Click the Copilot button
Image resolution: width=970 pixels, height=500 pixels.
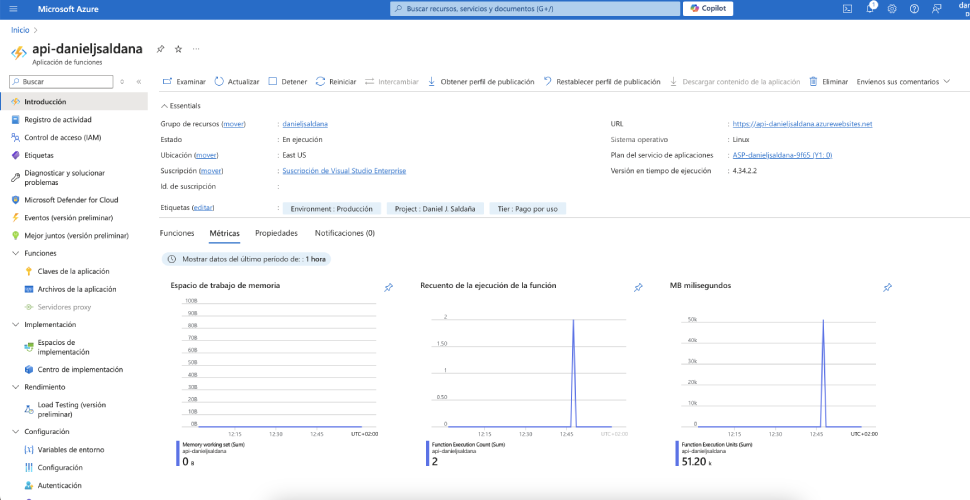coord(709,8)
